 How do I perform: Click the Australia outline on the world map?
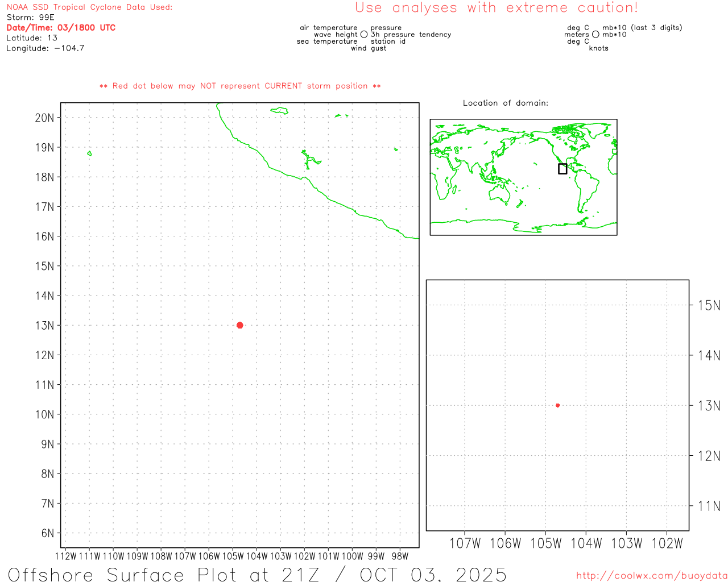tap(500, 194)
